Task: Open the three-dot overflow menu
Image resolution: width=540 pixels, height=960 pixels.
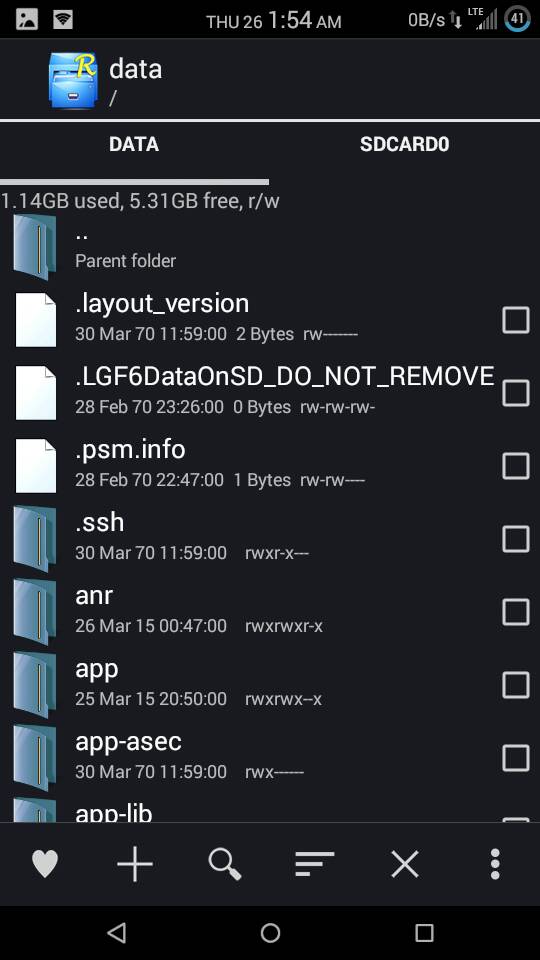Action: [x=495, y=864]
